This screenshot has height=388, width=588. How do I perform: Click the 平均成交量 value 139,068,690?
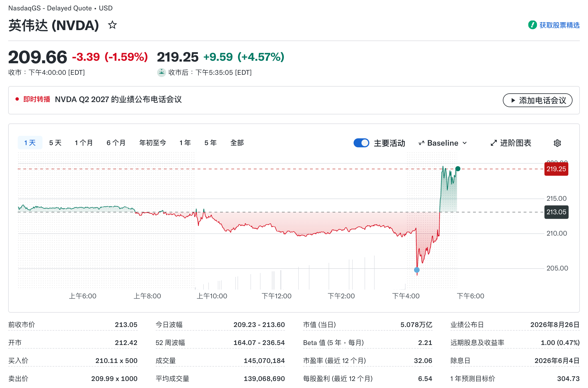coord(264,379)
